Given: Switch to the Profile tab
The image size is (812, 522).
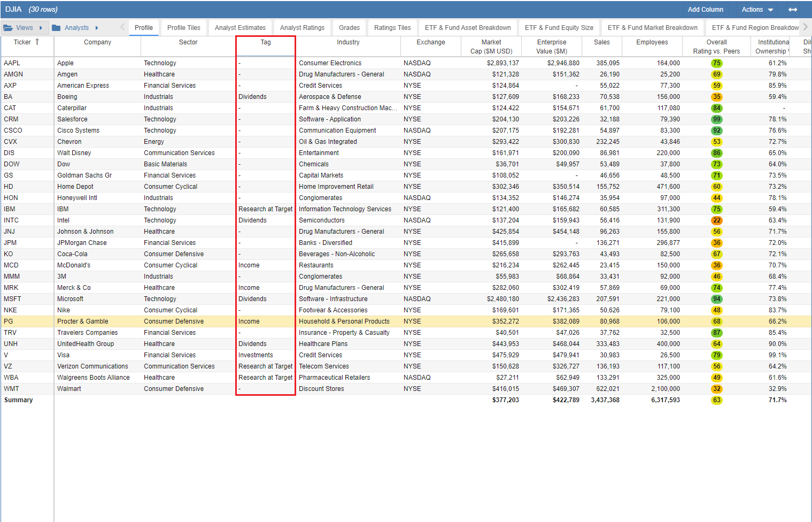Looking at the screenshot, I should pyautogui.click(x=144, y=28).
